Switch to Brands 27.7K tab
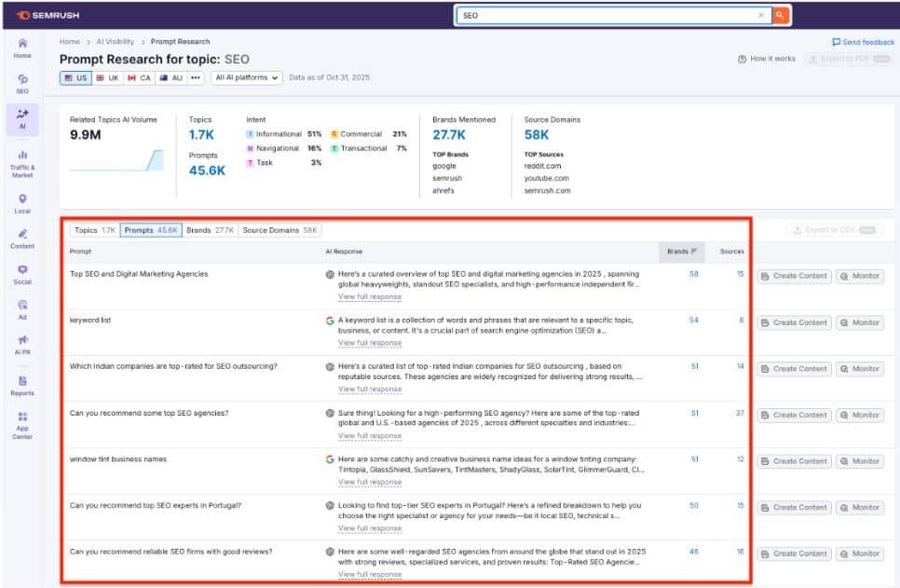This screenshot has width=900, height=588. (210, 230)
